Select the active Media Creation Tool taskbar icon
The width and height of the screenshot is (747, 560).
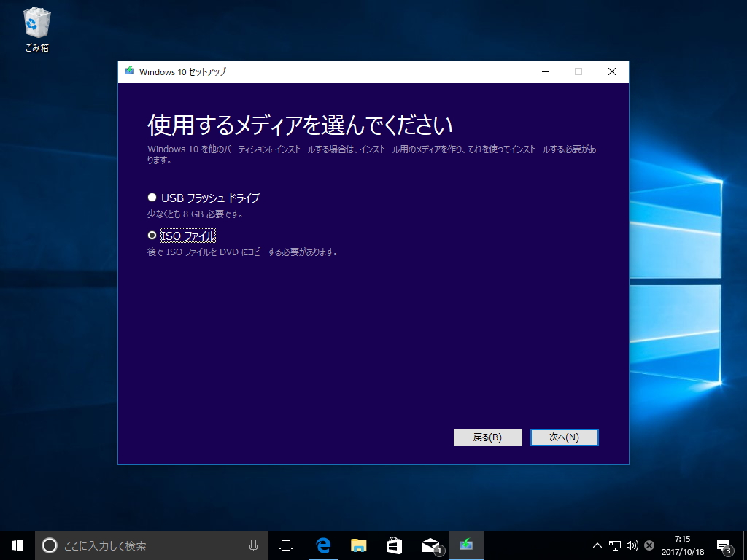[465, 545]
